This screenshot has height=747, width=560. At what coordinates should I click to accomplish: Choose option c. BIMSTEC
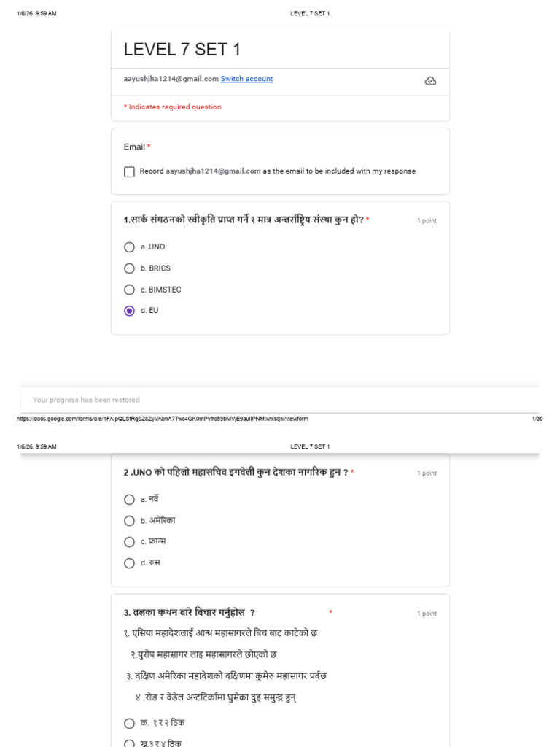[x=130, y=290]
